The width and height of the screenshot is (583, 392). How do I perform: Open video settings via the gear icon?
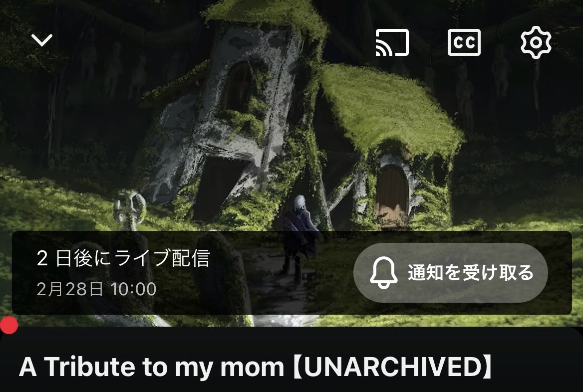(x=536, y=42)
